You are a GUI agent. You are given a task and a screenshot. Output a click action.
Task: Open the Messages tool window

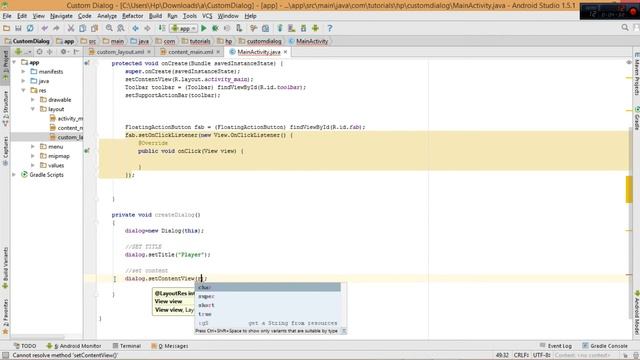(x=170, y=346)
